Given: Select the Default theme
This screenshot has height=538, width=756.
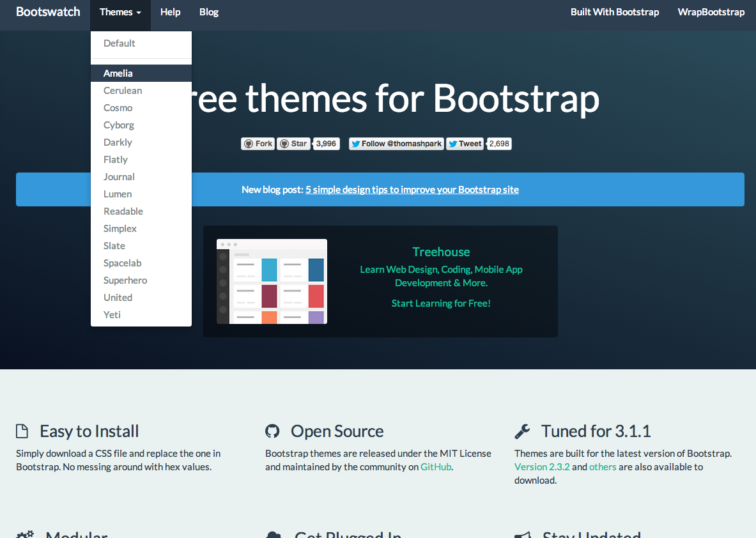Looking at the screenshot, I should click(x=141, y=43).
